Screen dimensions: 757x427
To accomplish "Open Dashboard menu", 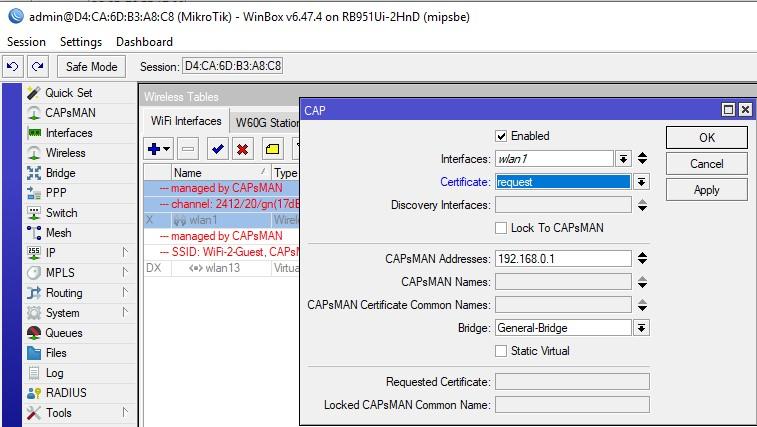I will coord(144,42).
